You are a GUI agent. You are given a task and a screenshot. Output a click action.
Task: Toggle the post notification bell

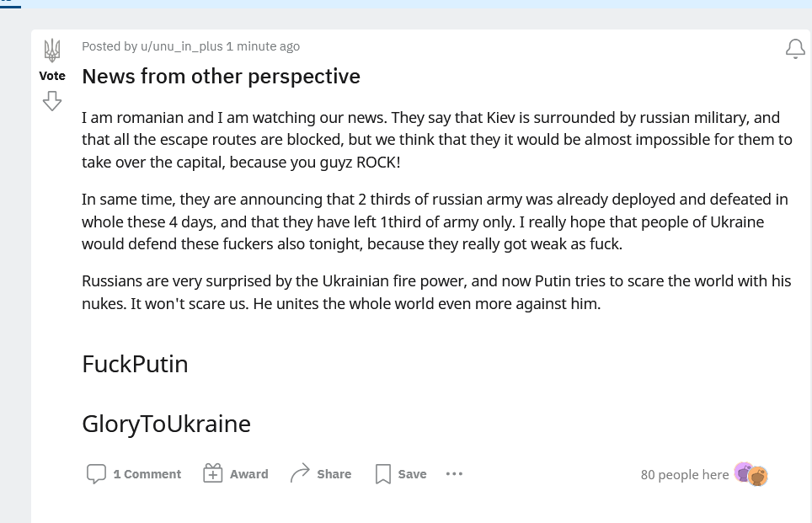click(x=795, y=50)
